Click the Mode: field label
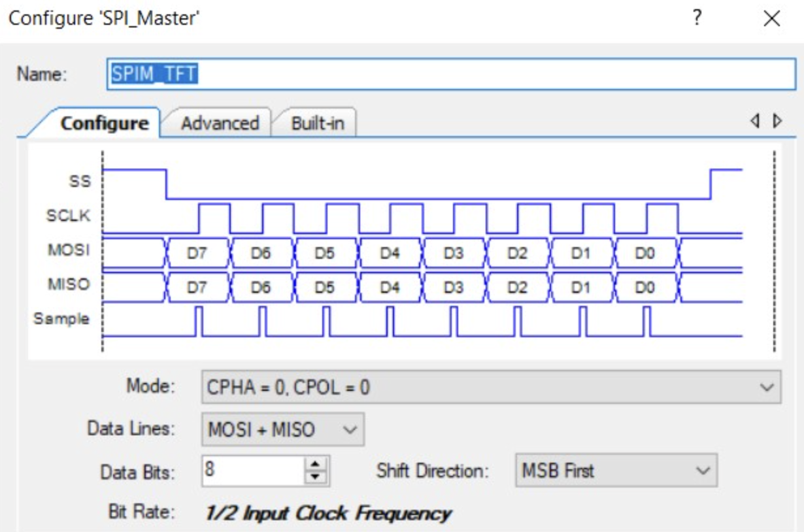This screenshot has height=532, width=804. click(151, 386)
